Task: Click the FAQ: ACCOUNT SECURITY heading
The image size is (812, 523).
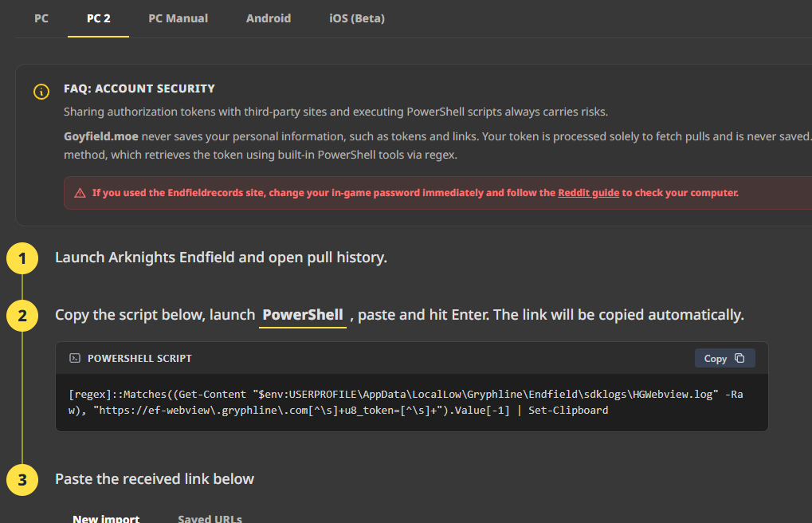Action: 139,88
